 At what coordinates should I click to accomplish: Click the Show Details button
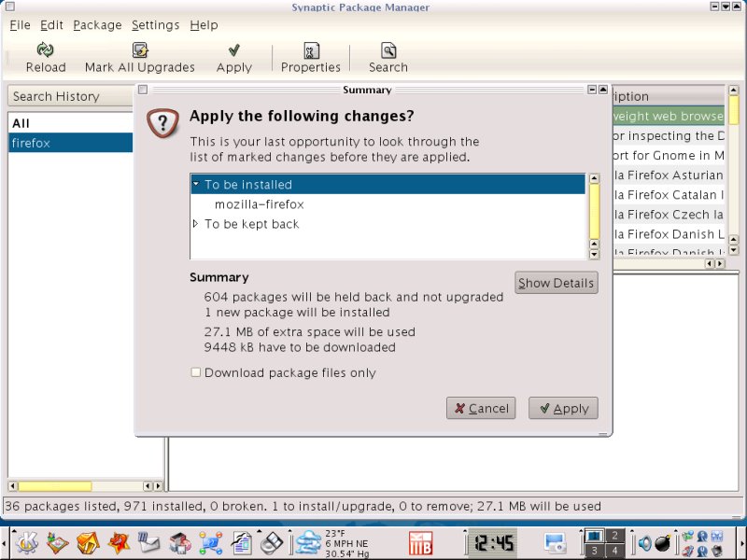[556, 283]
